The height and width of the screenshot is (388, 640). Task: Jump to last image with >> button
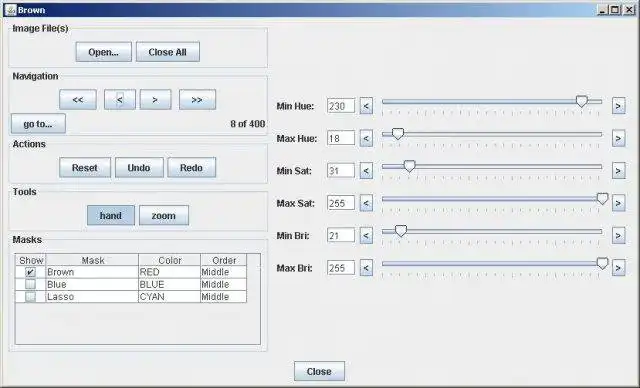pos(197,100)
